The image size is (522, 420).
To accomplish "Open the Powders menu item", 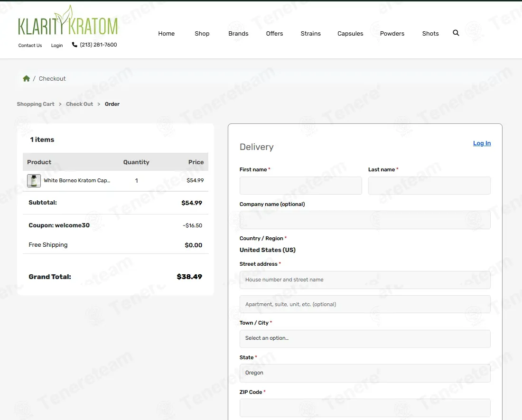I will click(x=392, y=34).
